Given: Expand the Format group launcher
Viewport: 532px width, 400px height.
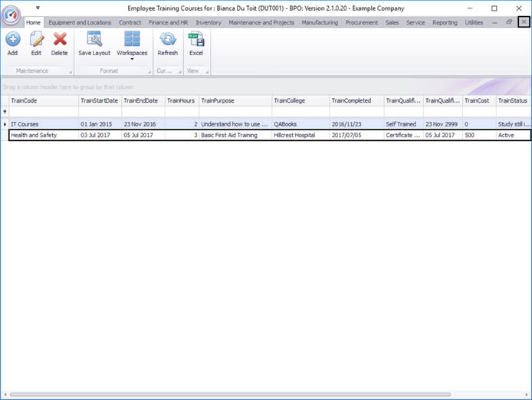Looking at the screenshot, I should point(149,72).
